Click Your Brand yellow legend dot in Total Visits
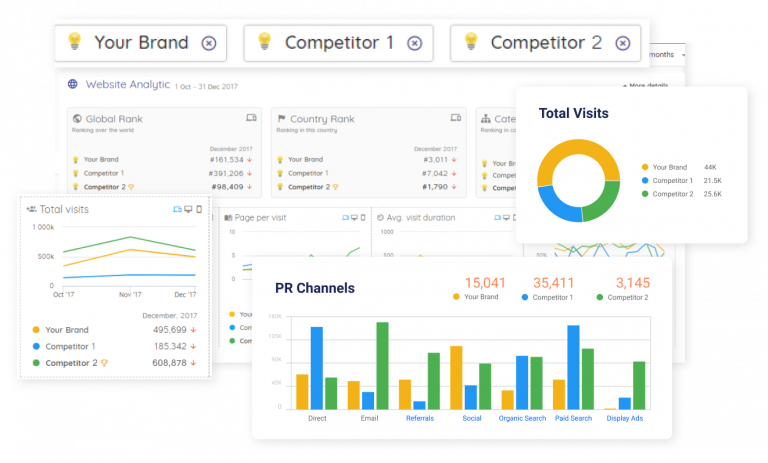The image size is (768, 463). 645,167
